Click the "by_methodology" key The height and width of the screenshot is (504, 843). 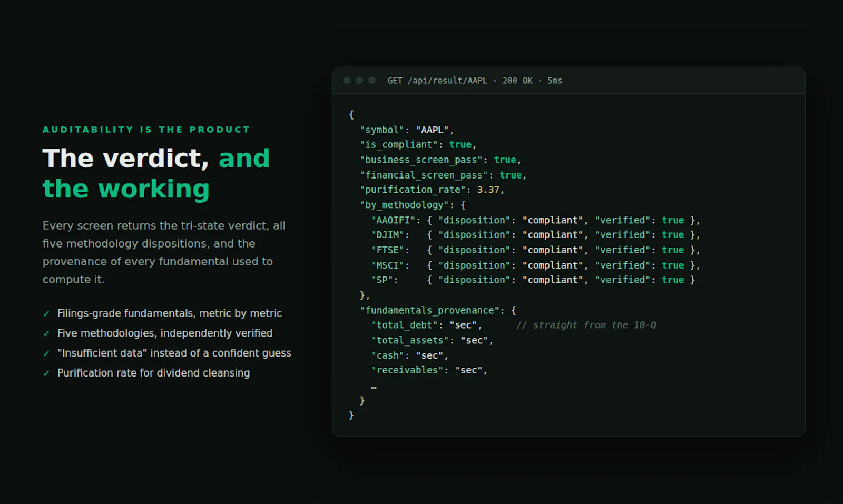(x=405, y=205)
